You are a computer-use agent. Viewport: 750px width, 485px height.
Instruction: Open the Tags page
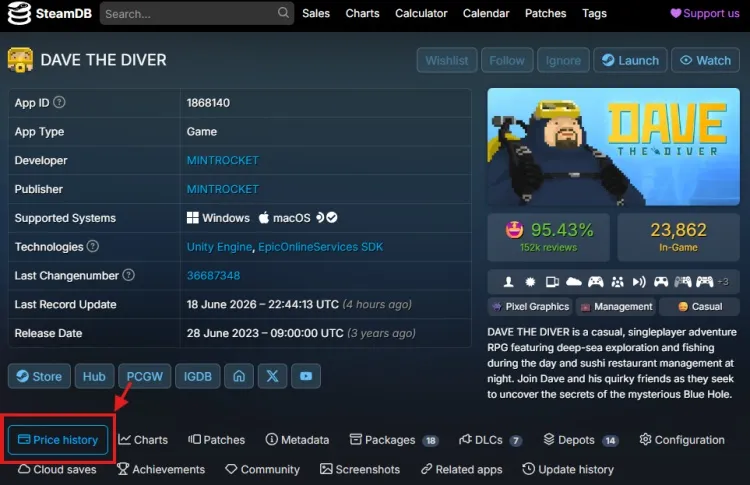594,13
